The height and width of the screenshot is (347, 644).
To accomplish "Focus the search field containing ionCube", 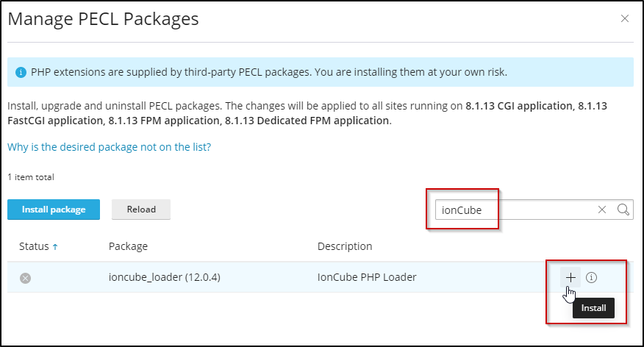I will pyautogui.click(x=515, y=210).
